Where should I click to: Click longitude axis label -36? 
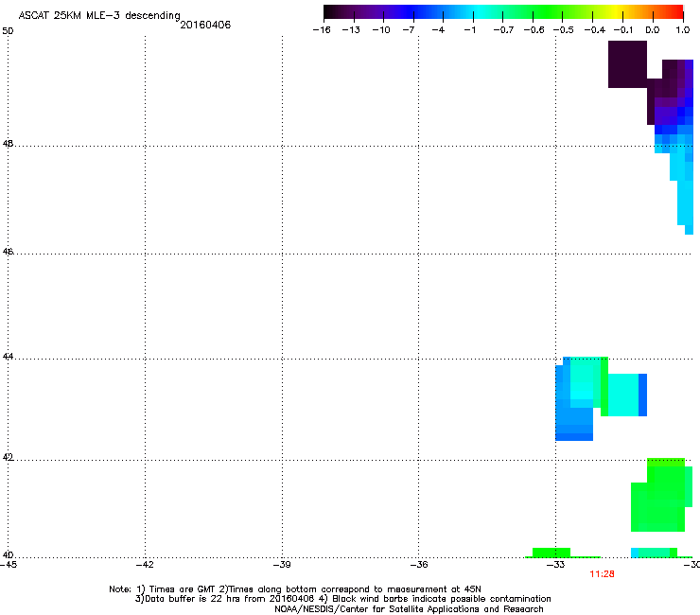(419, 565)
